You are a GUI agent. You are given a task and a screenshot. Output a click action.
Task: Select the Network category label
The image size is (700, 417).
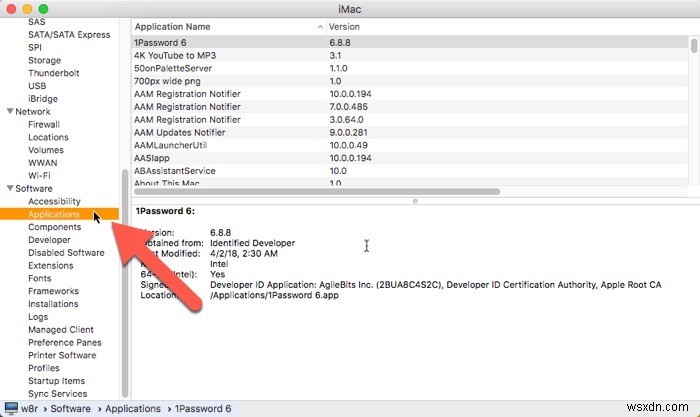[33, 111]
